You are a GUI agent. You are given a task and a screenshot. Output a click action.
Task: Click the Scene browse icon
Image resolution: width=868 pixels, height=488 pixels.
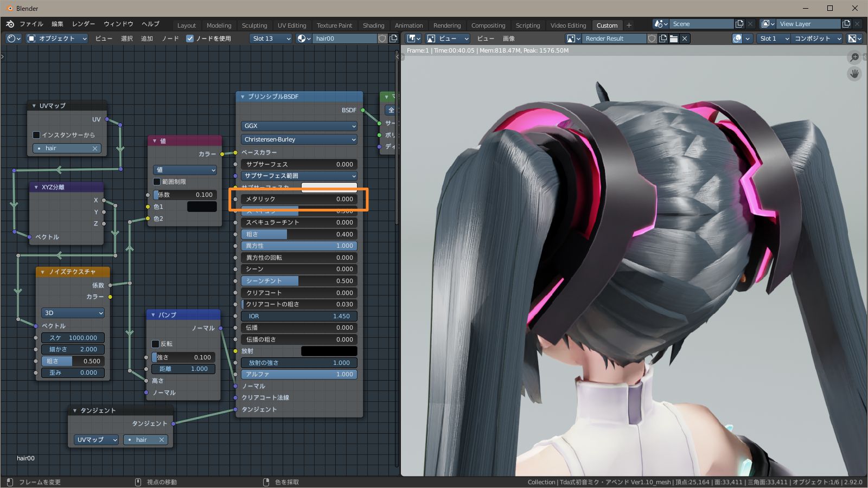[661, 24]
